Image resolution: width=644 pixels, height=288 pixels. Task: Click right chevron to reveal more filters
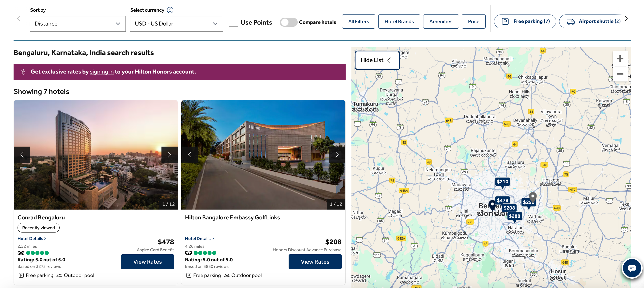[x=626, y=18]
